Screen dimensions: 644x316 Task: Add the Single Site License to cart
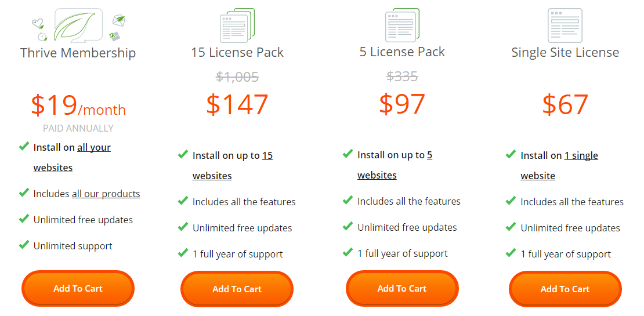point(565,289)
